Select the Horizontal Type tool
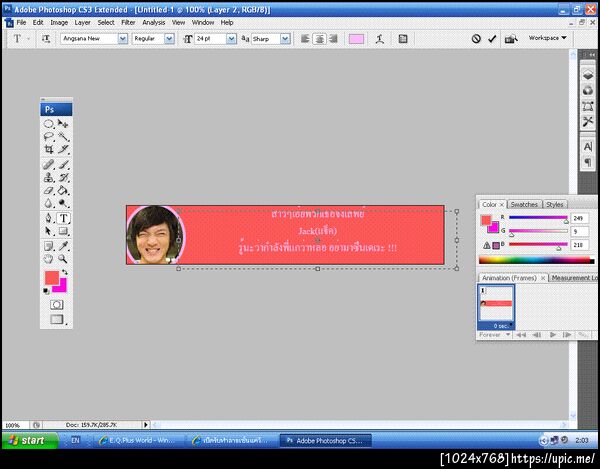Image resolution: width=600 pixels, height=469 pixels. tap(64, 218)
